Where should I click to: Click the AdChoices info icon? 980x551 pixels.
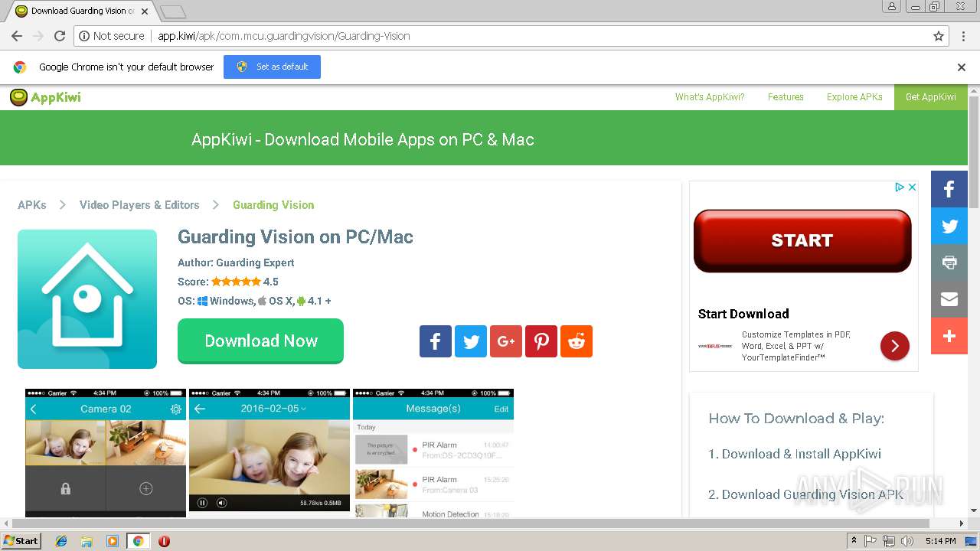pyautogui.click(x=901, y=187)
